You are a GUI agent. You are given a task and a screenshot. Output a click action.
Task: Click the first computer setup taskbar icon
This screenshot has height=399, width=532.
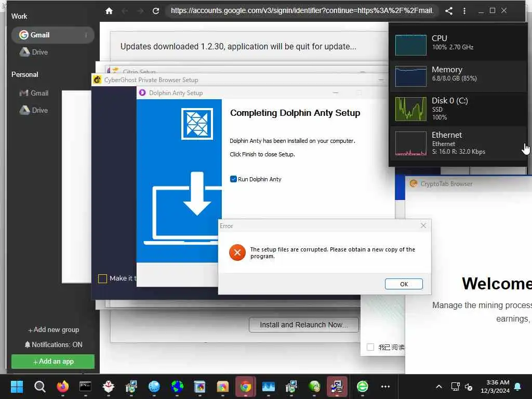(131, 387)
